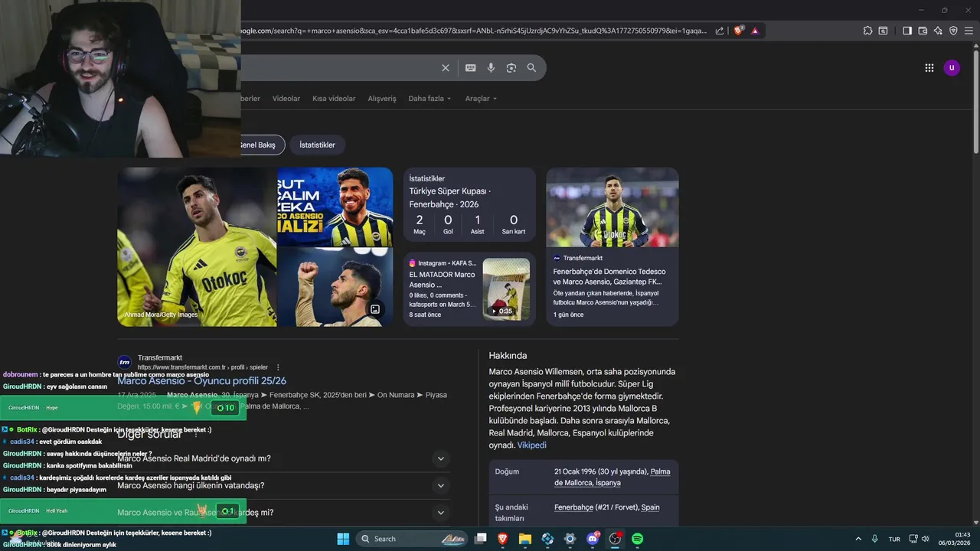Open image viewer icon on Asensio photo
The height and width of the screenshot is (551, 980).
pyautogui.click(x=375, y=309)
